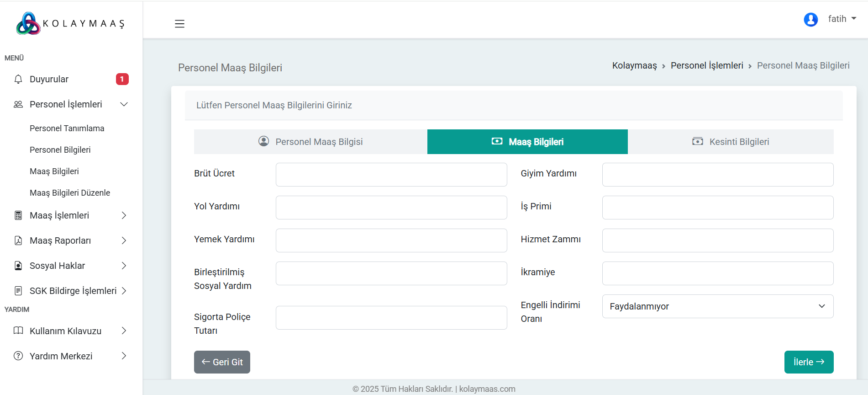This screenshot has height=395, width=868.
Task: Focus the Brüt Ücret input field
Action: (391, 175)
